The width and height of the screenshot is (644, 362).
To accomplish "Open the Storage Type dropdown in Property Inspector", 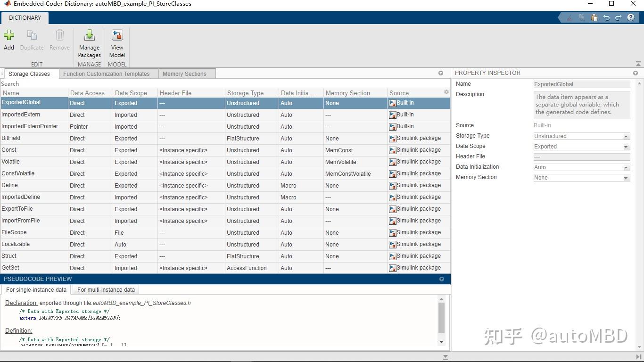I will [x=626, y=136].
